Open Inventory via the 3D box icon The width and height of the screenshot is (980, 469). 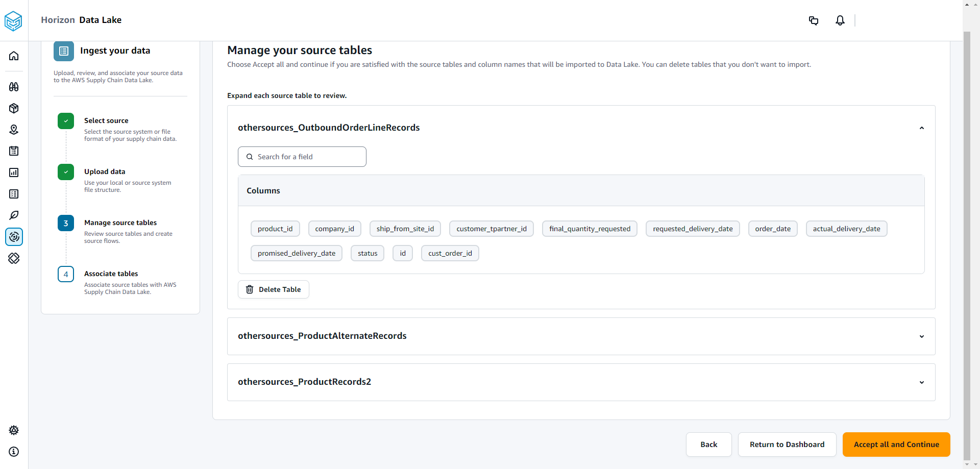click(x=14, y=108)
